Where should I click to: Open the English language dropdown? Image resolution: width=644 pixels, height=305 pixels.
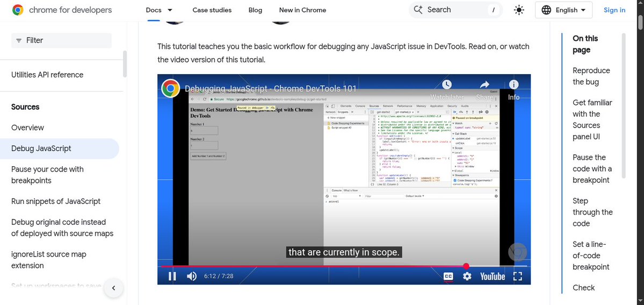pos(563,10)
